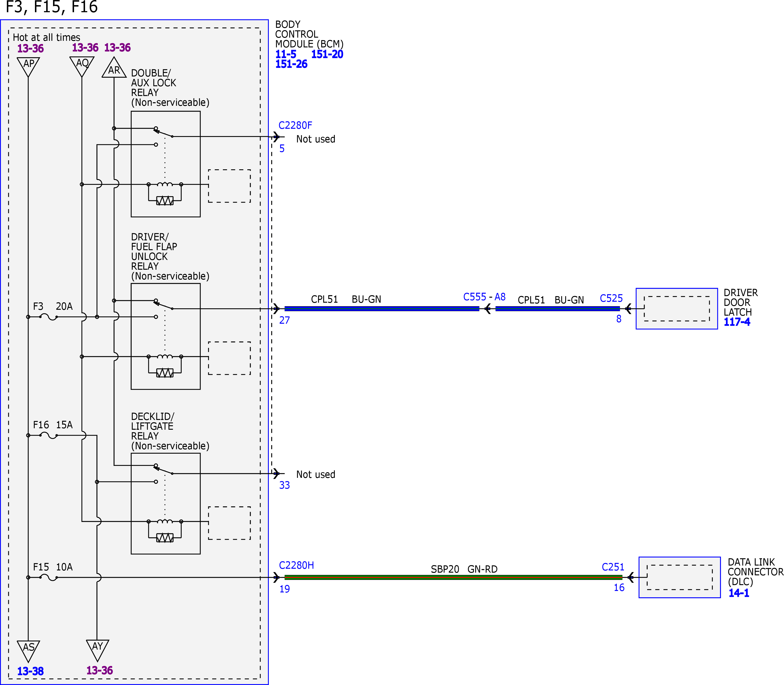Select connector label C555

(475, 297)
